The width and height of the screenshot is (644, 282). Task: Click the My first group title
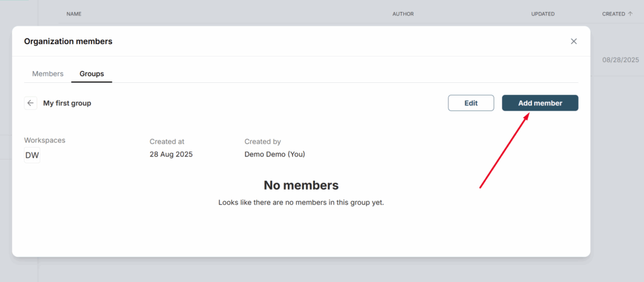(x=67, y=103)
